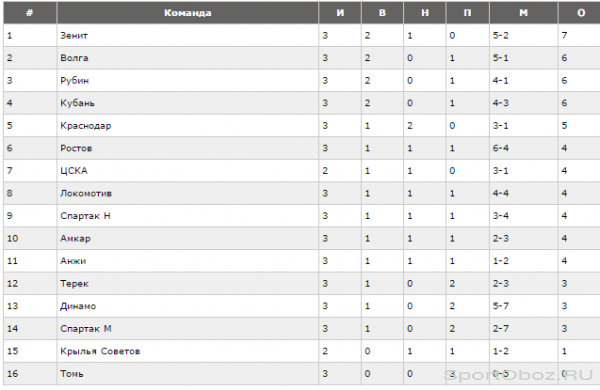The image size is (600, 390).
Task: Select the # column header
Action: click(30, 13)
